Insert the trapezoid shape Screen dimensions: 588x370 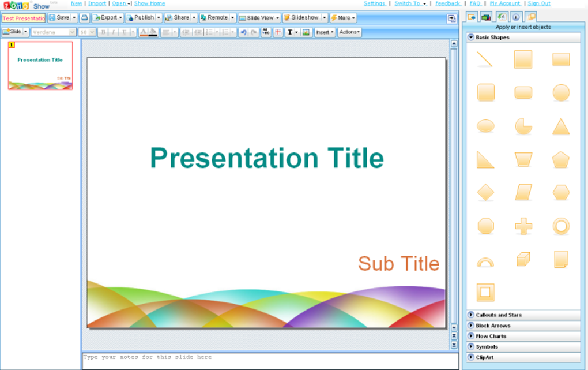pos(523,160)
